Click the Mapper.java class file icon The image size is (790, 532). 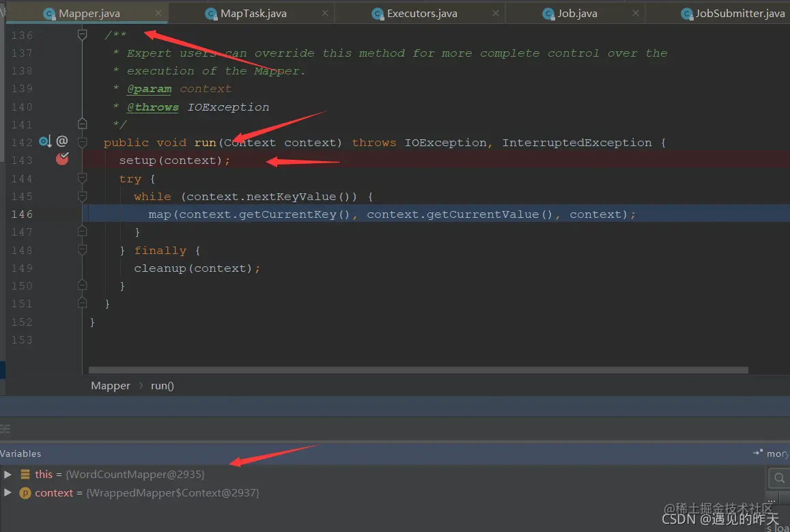[49, 14]
